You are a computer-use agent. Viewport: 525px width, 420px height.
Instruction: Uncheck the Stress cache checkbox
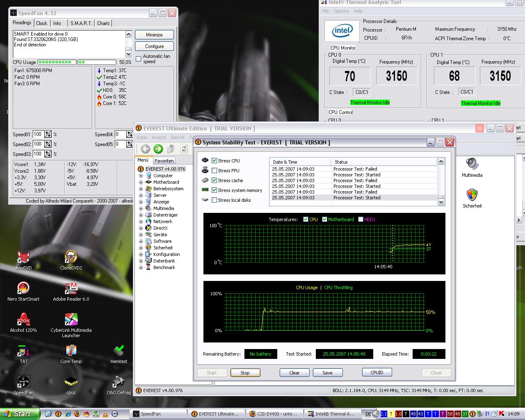coord(214,180)
